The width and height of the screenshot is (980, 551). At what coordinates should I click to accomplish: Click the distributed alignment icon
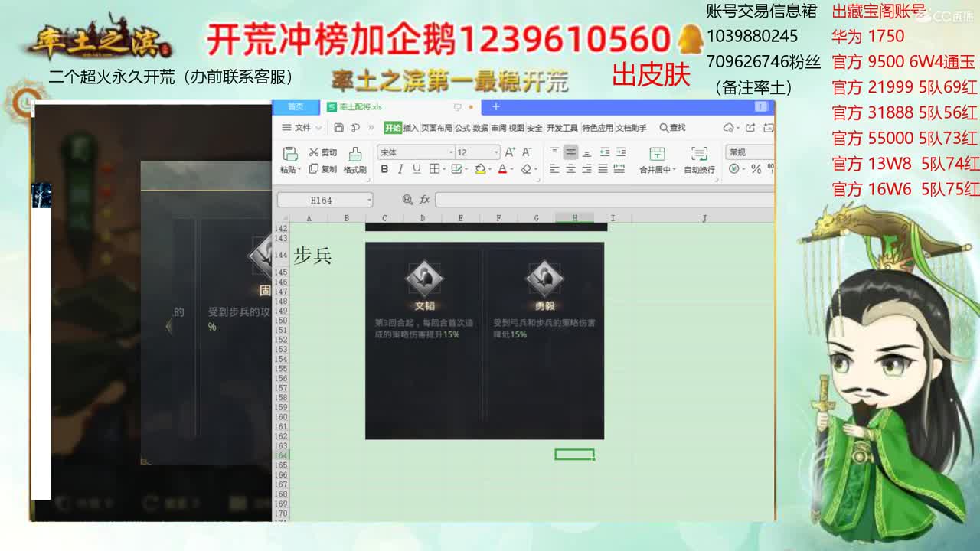[x=619, y=169]
